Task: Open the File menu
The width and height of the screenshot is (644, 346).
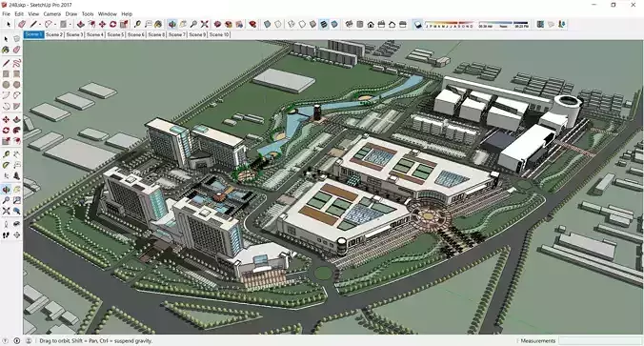Action: coord(6,14)
